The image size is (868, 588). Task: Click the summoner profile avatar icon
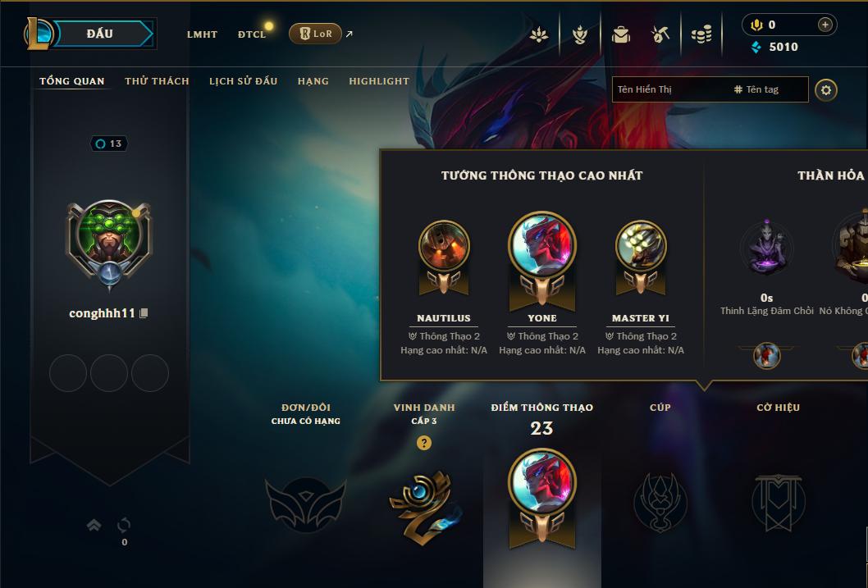point(109,239)
